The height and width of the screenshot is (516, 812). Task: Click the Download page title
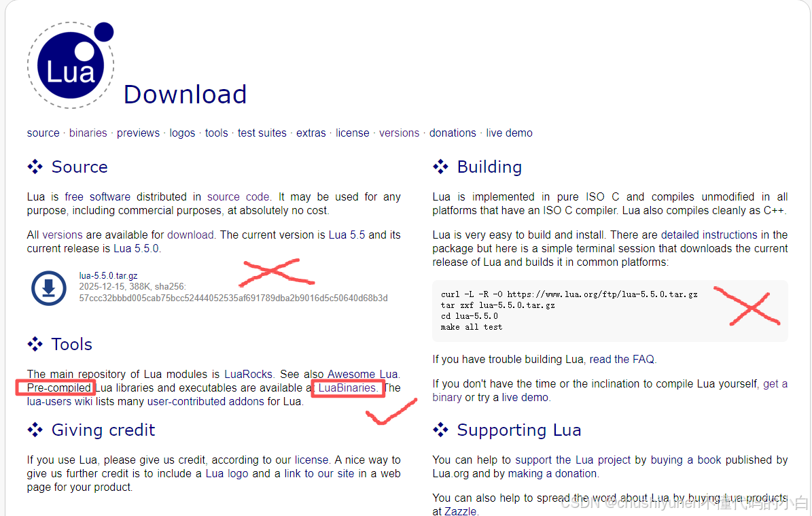(185, 94)
